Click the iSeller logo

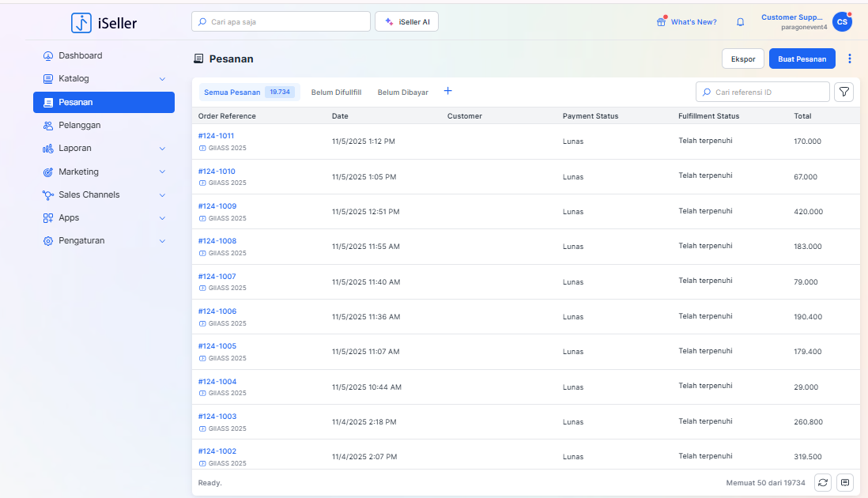(x=104, y=23)
